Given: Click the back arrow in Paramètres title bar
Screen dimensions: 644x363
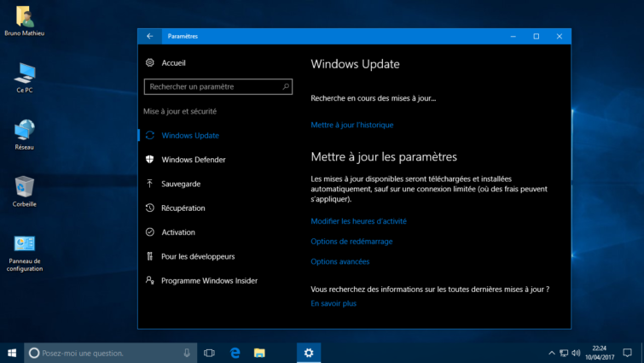Looking at the screenshot, I should click(150, 36).
